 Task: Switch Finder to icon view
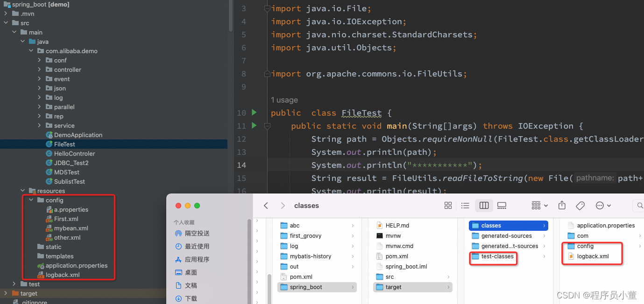click(448, 206)
